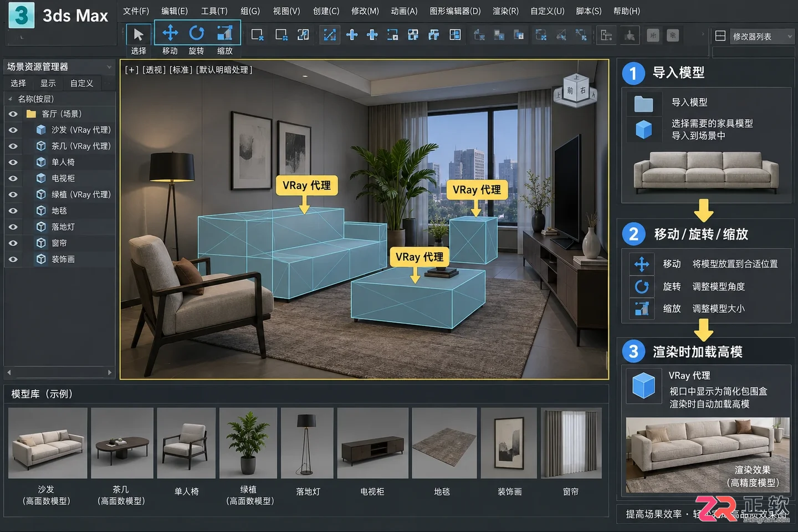
Task: Click the blue folder icon beside 导入模型
Action: click(x=643, y=103)
